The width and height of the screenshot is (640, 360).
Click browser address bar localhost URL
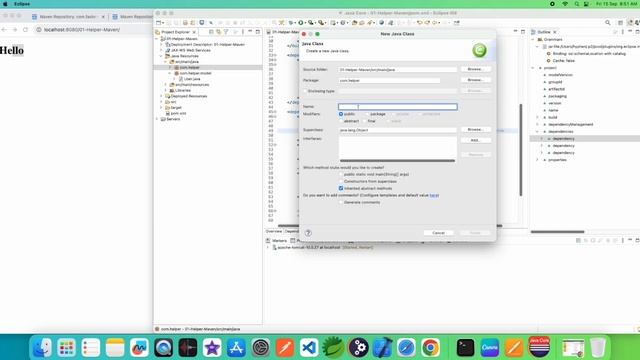coord(82,30)
